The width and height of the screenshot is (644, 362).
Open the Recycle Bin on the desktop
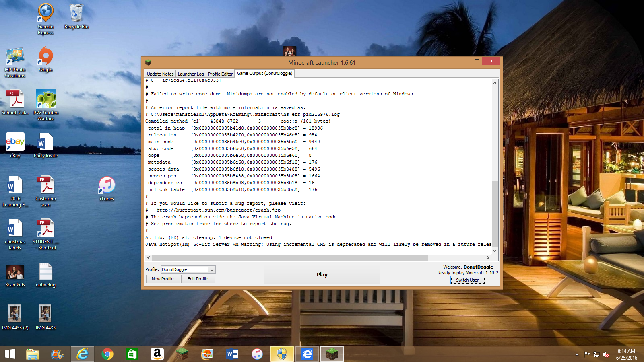pos(76,16)
